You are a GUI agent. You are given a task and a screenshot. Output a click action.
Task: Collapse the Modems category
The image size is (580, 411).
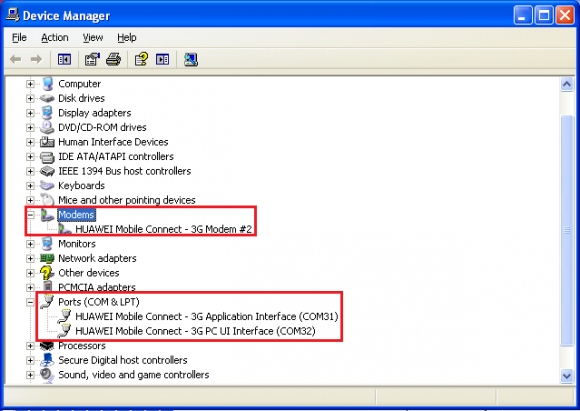click(30, 215)
